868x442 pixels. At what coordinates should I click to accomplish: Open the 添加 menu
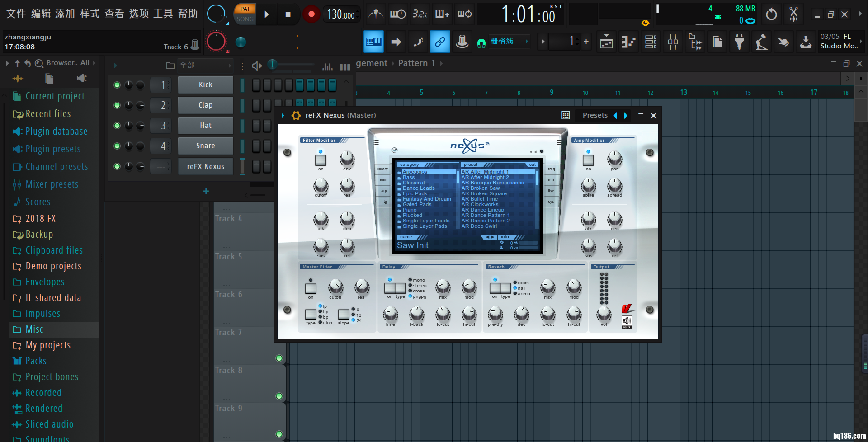point(65,14)
